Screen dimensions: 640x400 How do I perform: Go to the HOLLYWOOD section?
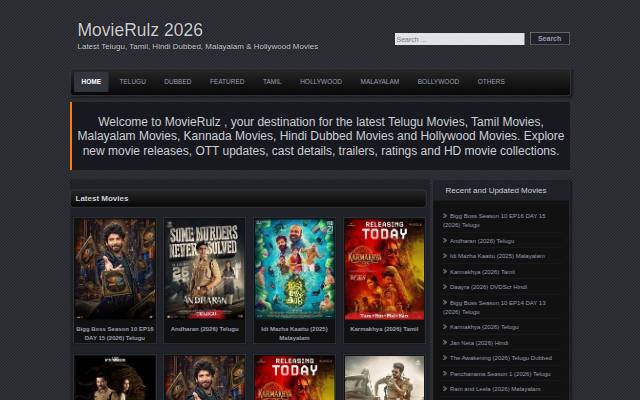tap(321, 82)
